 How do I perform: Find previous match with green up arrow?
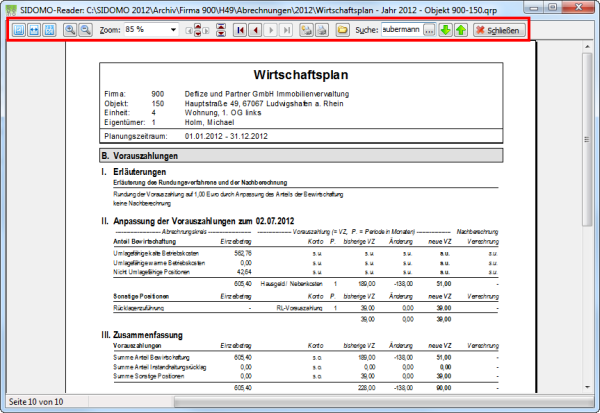tap(461, 30)
